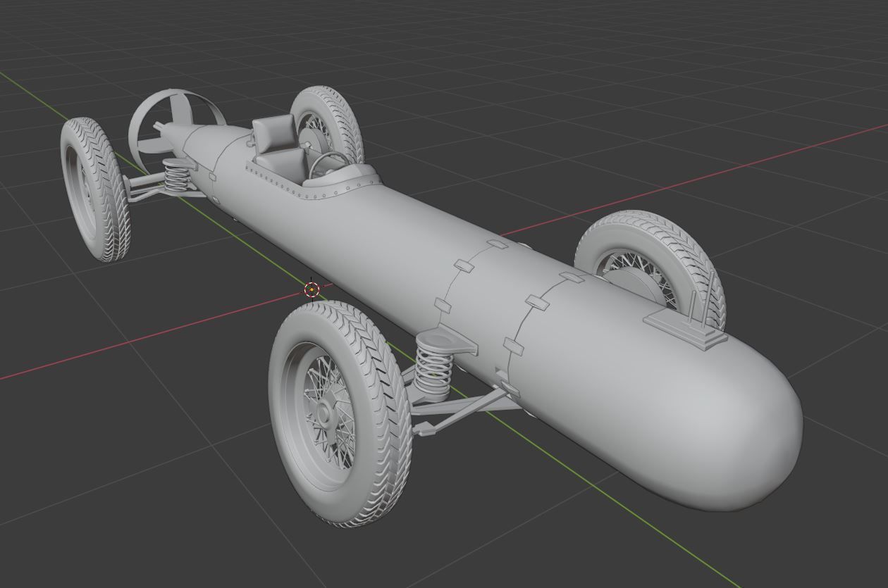Image resolution: width=888 pixels, height=588 pixels.
Task: Select the driver seat backrest
Action: point(273,132)
